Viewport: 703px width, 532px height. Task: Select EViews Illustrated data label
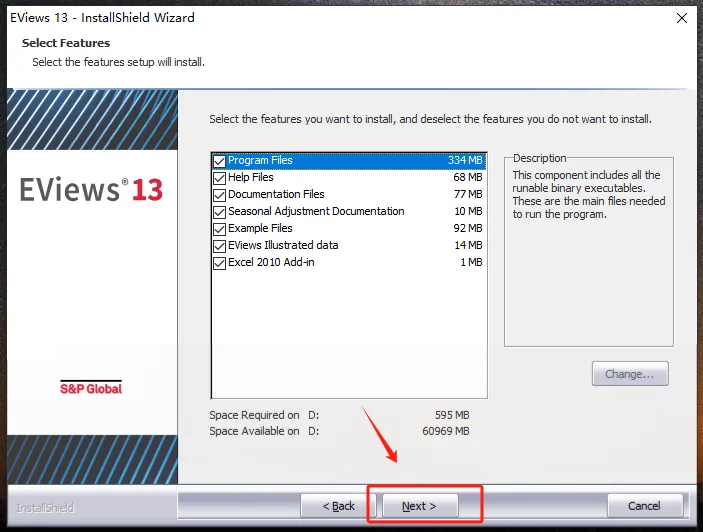[283, 246]
